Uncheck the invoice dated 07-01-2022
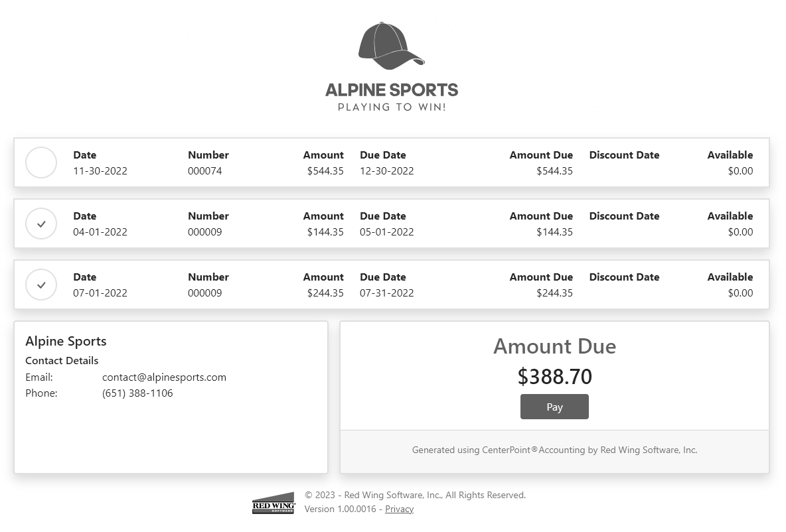 [41, 285]
